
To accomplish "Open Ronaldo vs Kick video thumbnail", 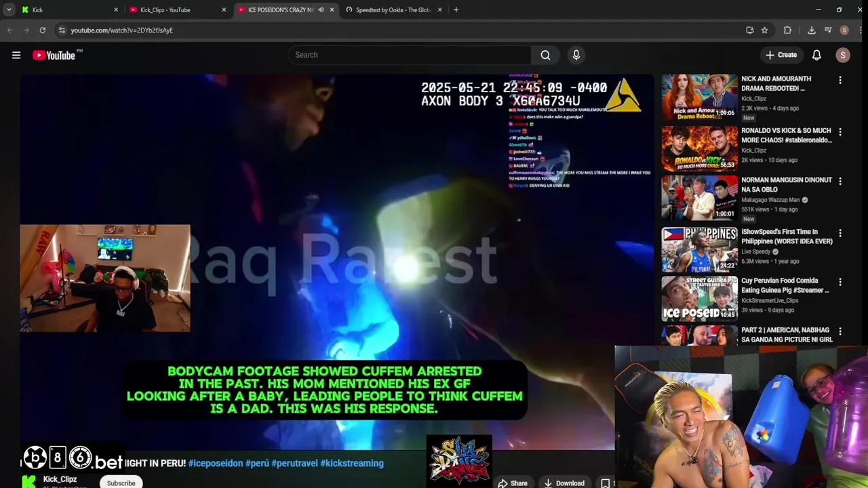I will coord(699,148).
